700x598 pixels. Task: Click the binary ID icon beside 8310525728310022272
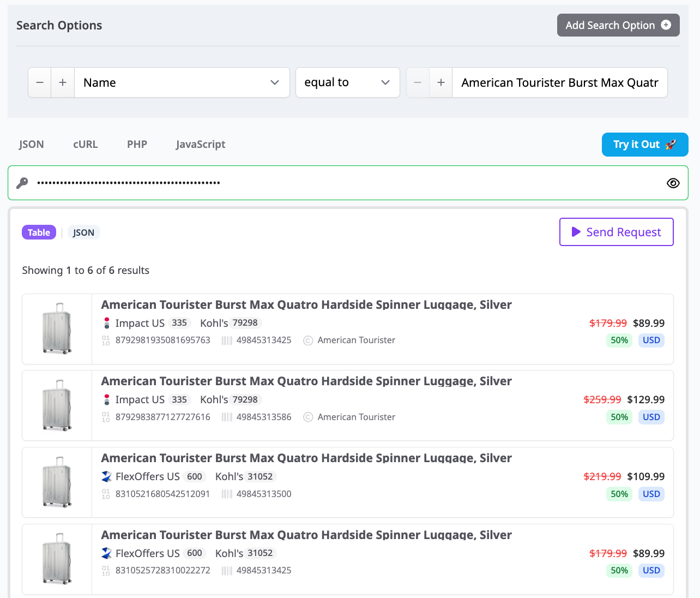[x=106, y=571]
